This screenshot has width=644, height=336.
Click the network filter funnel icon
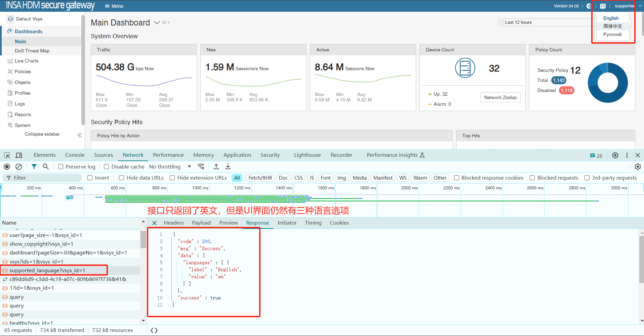tap(34, 167)
